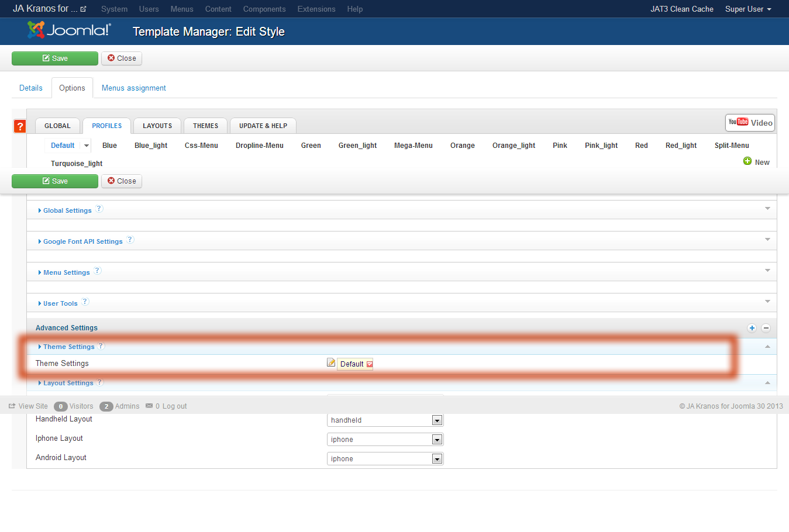789x532 pixels.
Task: Select the Split-Menu profile
Action: 732,146
